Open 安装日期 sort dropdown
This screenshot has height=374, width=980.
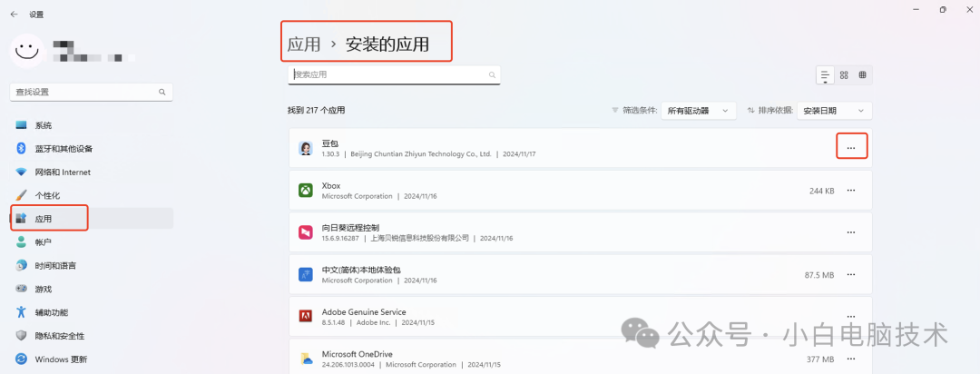(x=835, y=111)
